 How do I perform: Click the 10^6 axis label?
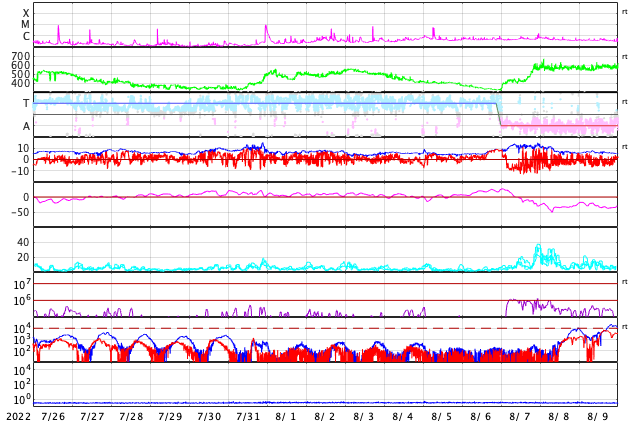[22, 301]
